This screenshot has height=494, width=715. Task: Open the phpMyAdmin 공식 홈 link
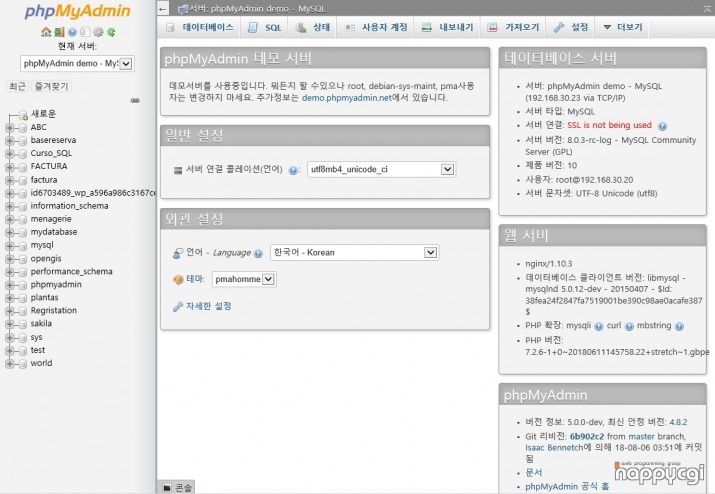[567, 487]
